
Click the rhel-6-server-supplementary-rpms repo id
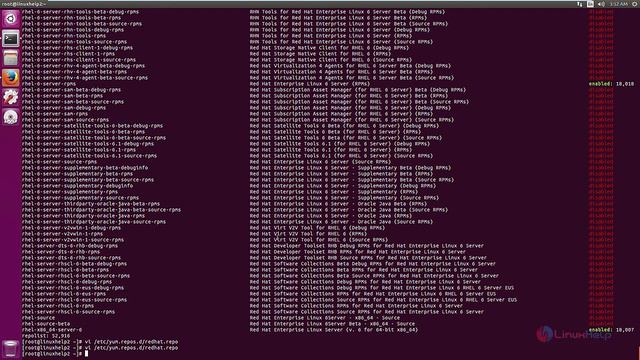pos(70,192)
